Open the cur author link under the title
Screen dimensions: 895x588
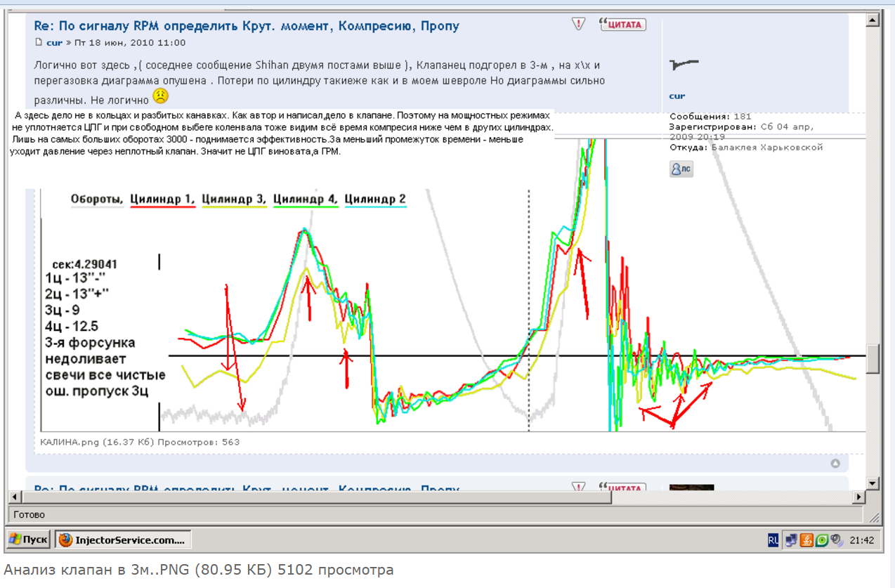[54, 43]
